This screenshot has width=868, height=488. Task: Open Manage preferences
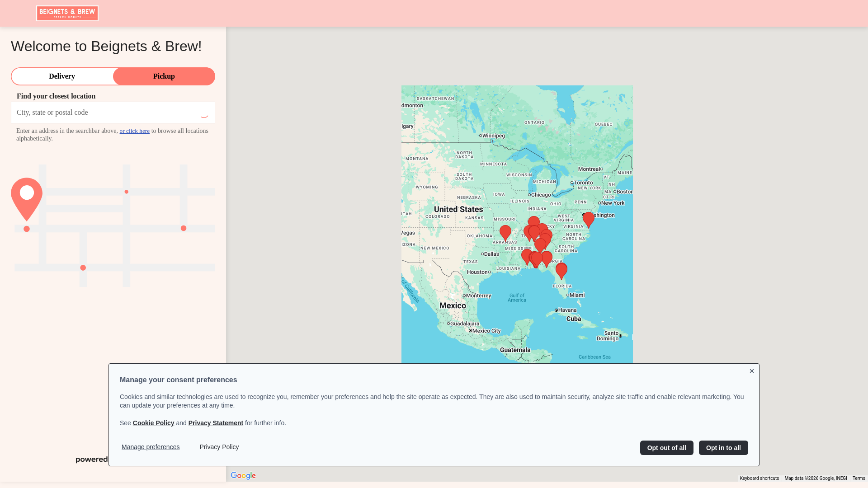point(151,447)
